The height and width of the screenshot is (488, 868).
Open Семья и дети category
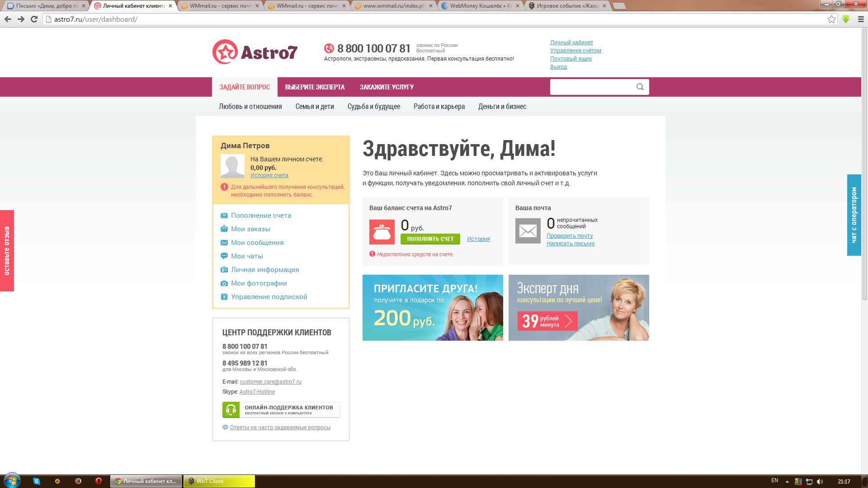pyautogui.click(x=315, y=107)
